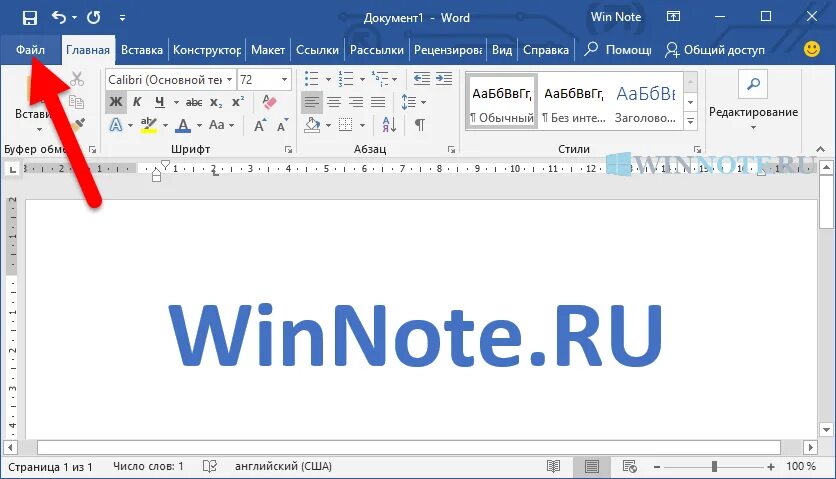The height and width of the screenshot is (479, 836).
Task: Open the Редактирование menu
Action: coord(753,101)
